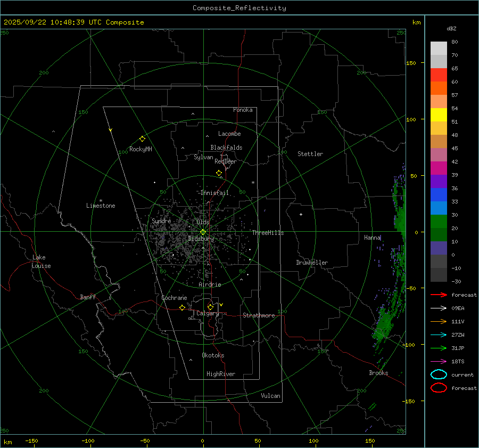Pick the yellow swatch in dBZ scale
Screen dimensions: 479x448
[439, 115]
